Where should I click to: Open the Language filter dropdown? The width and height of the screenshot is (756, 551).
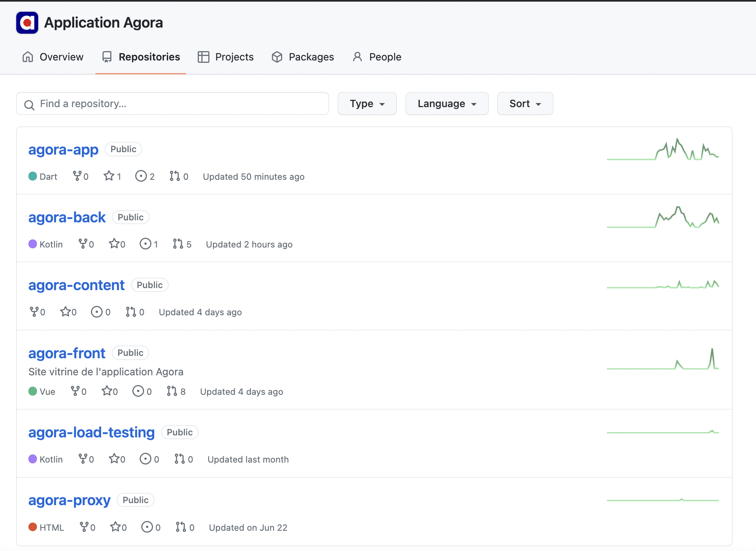tap(447, 104)
